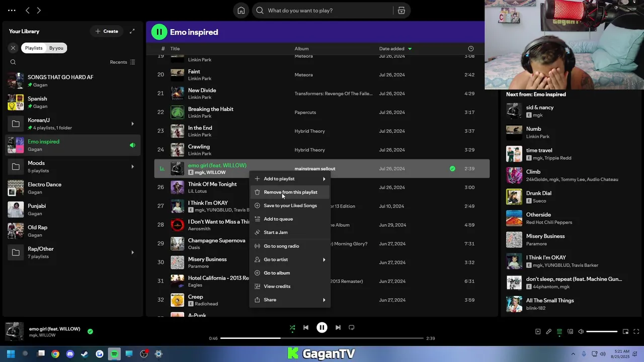This screenshot has width=644, height=362.
Task: Open the miniplayer icon
Action: 625,331
